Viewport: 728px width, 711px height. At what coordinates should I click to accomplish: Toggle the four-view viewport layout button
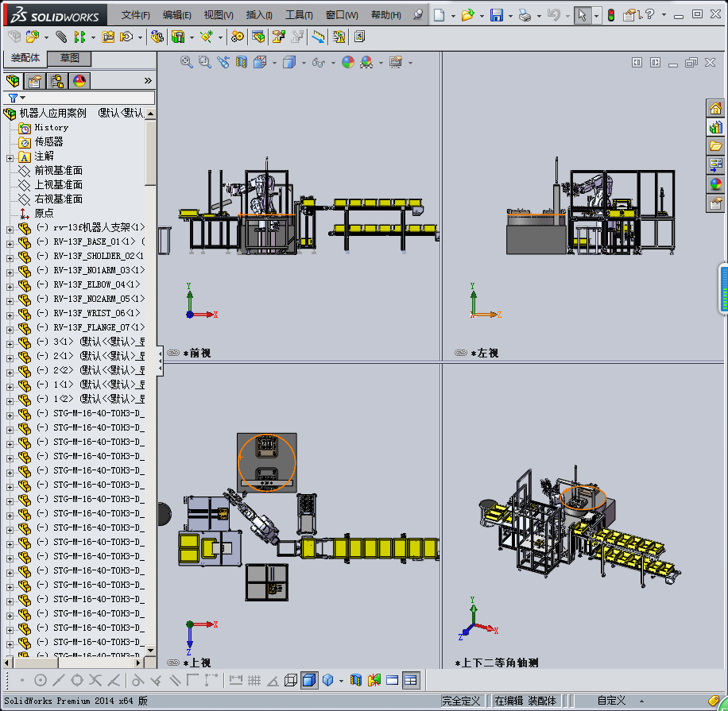click(411, 680)
